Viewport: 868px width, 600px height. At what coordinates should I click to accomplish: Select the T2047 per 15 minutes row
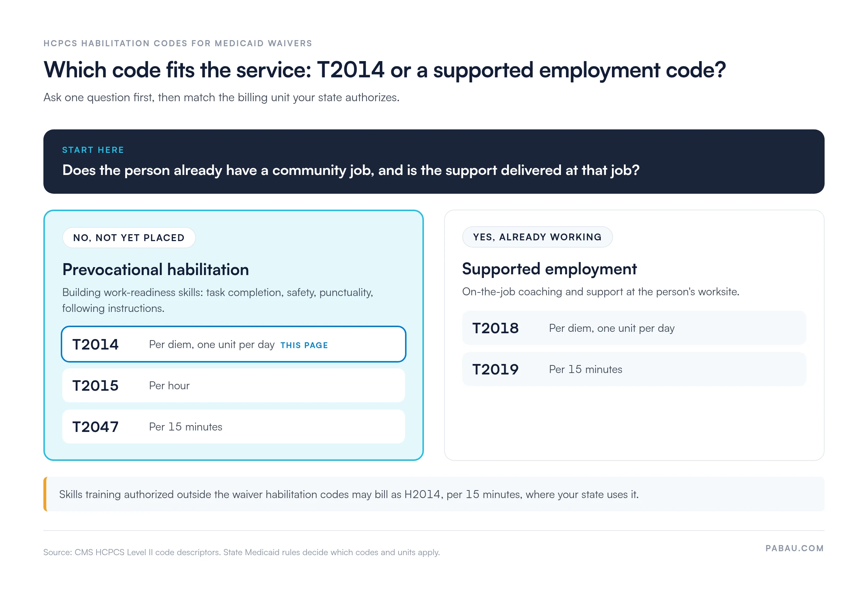tap(233, 426)
